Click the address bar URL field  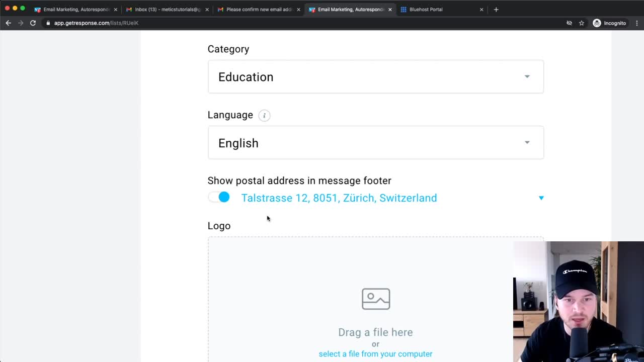302,23
